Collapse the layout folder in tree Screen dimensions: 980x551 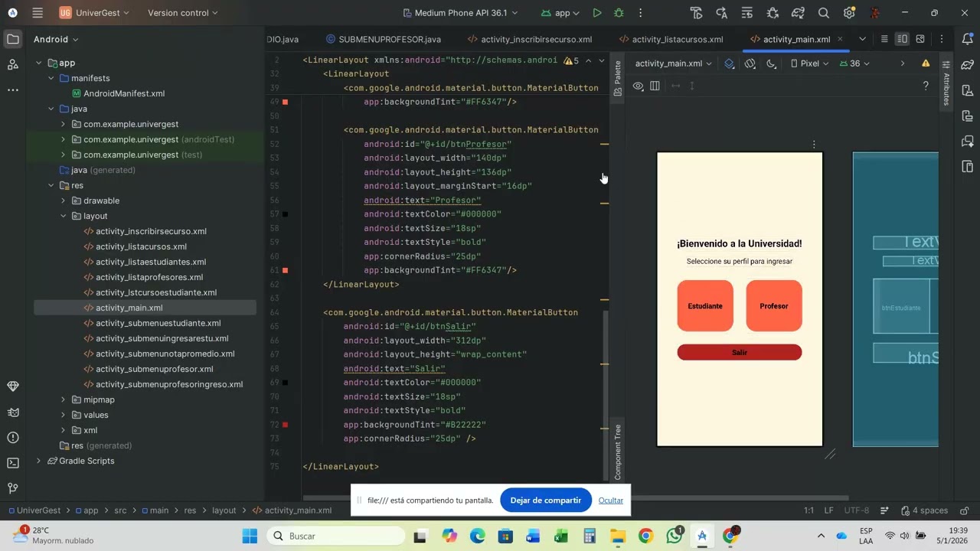coord(63,216)
